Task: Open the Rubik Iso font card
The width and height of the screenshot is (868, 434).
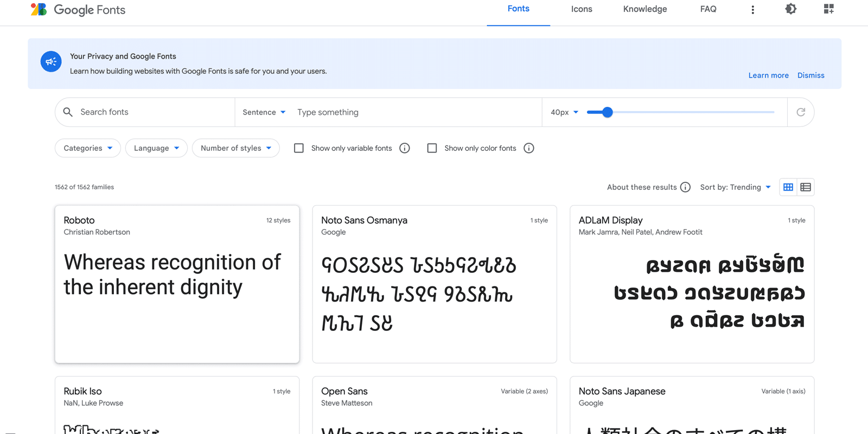Action: [x=177, y=405]
